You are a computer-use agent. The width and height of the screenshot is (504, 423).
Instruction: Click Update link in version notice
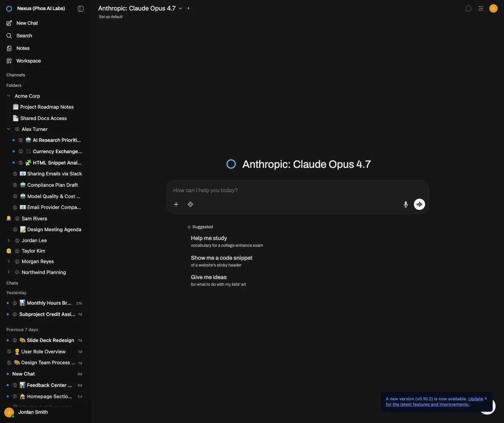[475, 399]
